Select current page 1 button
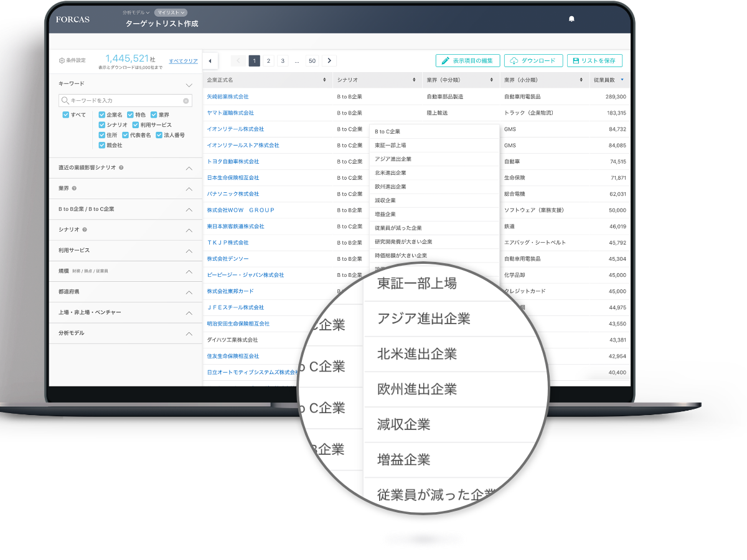Image resolution: width=747 pixels, height=560 pixels. pos(254,60)
